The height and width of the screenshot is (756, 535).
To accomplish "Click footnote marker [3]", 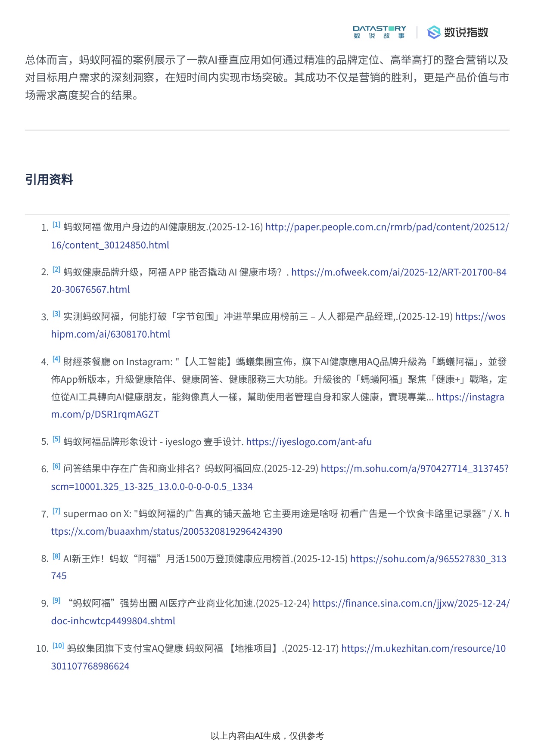I will click(x=56, y=314).
